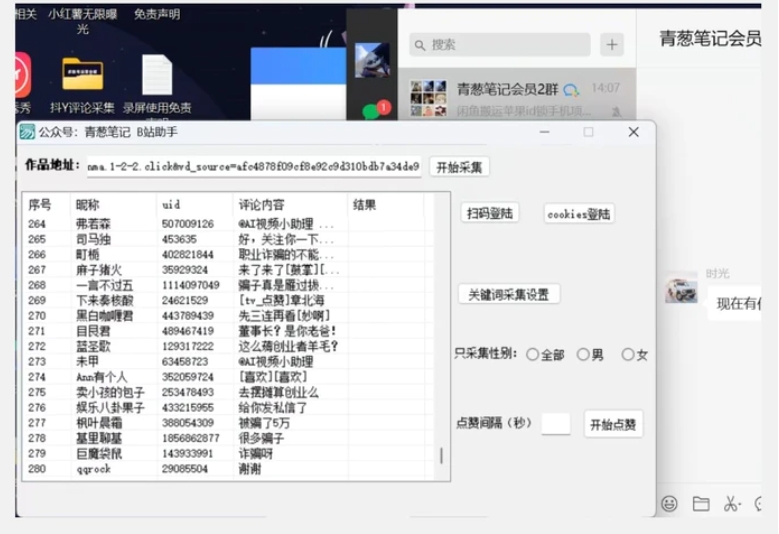Open the 抖Y评论采集 desktop folder
779x534 pixels.
82,75
